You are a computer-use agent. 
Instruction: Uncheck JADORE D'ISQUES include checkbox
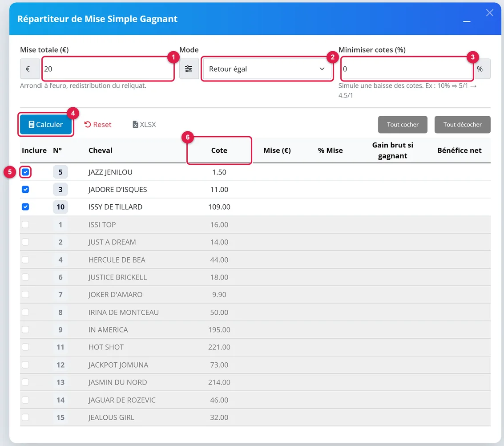pyautogui.click(x=25, y=190)
